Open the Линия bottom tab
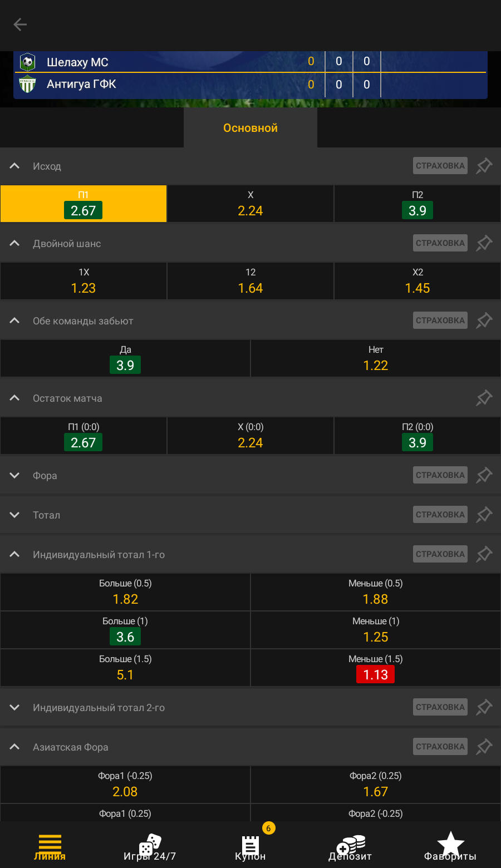Viewport: 501px width, 868px height. (x=50, y=847)
